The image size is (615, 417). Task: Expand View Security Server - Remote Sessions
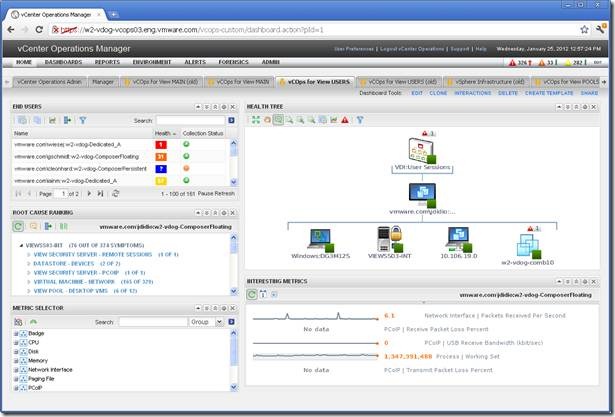pos(29,255)
